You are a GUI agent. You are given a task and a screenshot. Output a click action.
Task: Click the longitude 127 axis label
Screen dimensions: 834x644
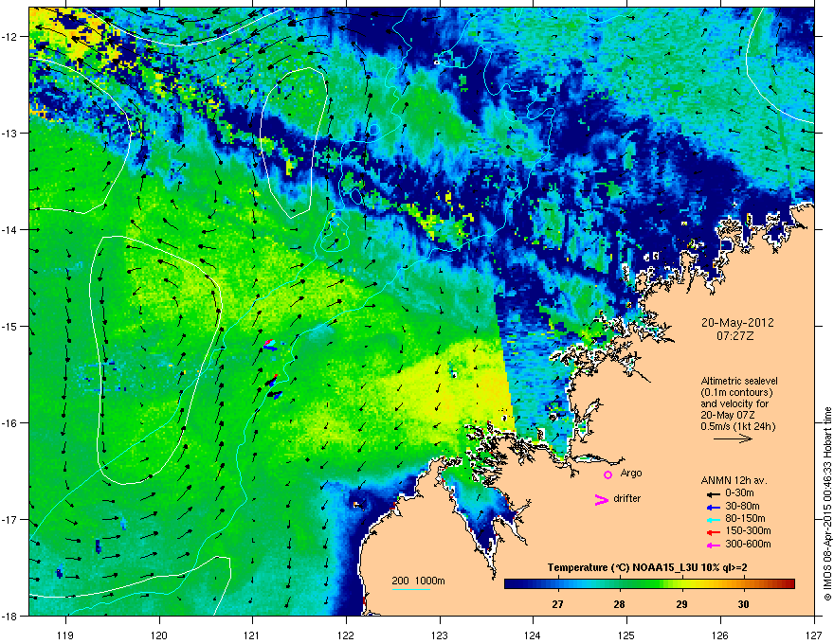point(814,635)
